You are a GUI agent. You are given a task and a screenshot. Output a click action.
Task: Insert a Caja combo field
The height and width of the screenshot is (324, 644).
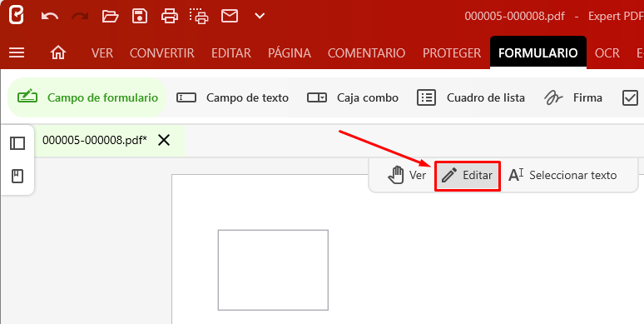coord(353,97)
